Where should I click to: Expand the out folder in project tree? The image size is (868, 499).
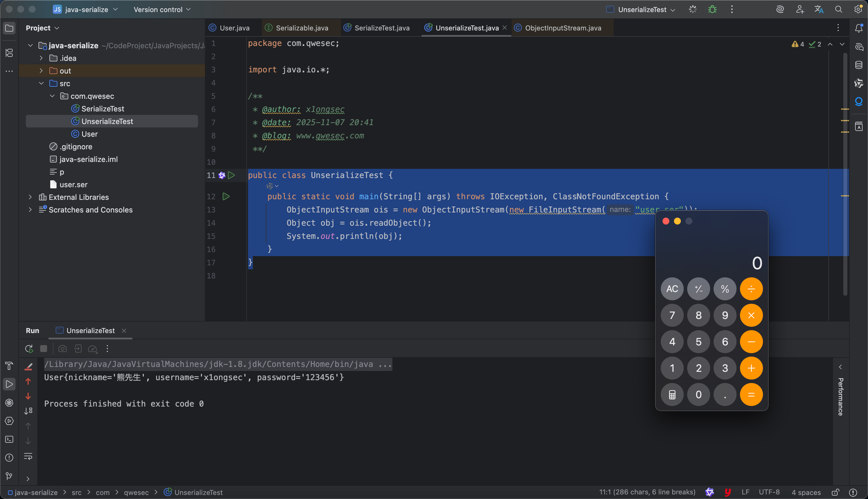41,71
